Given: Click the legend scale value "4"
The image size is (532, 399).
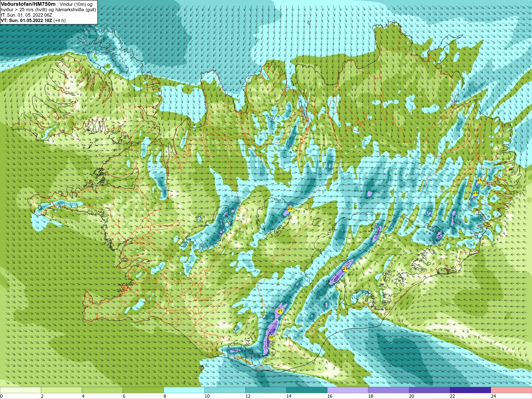Looking at the screenshot, I should pos(83,396).
